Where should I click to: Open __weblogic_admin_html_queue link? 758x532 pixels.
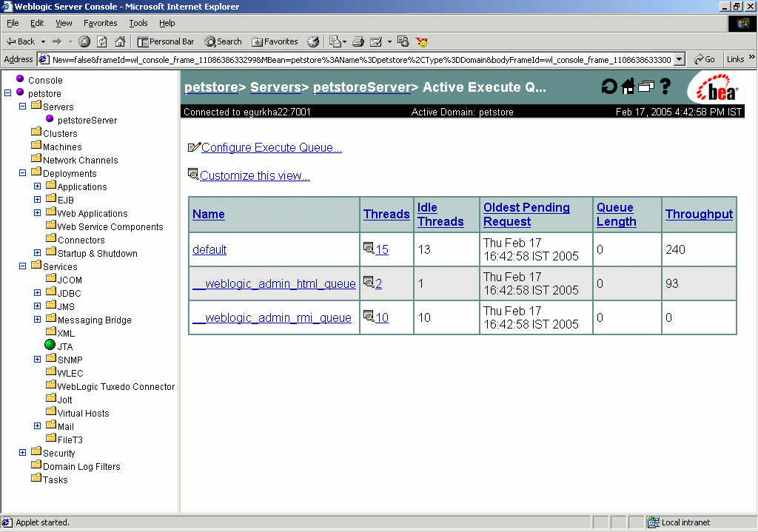click(x=274, y=283)
